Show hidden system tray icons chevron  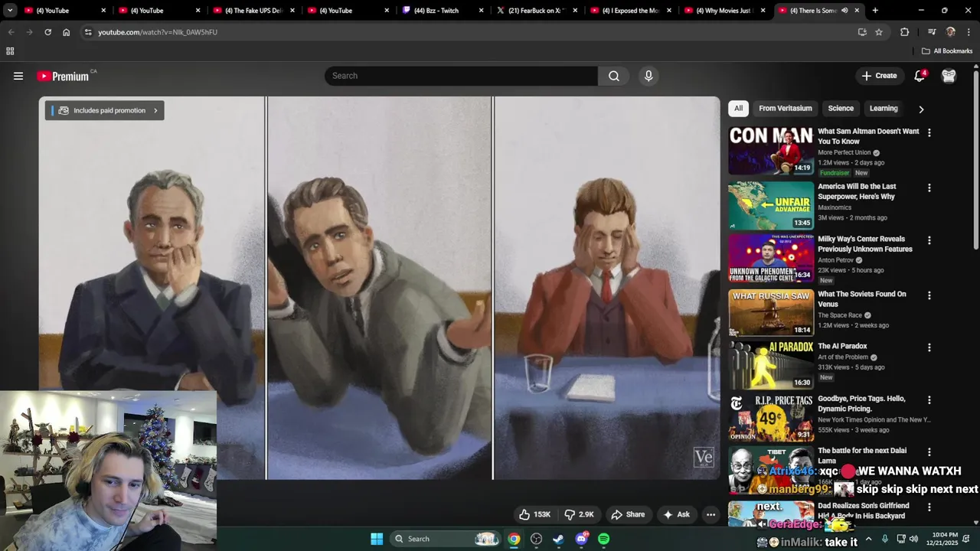pos(868,539)
